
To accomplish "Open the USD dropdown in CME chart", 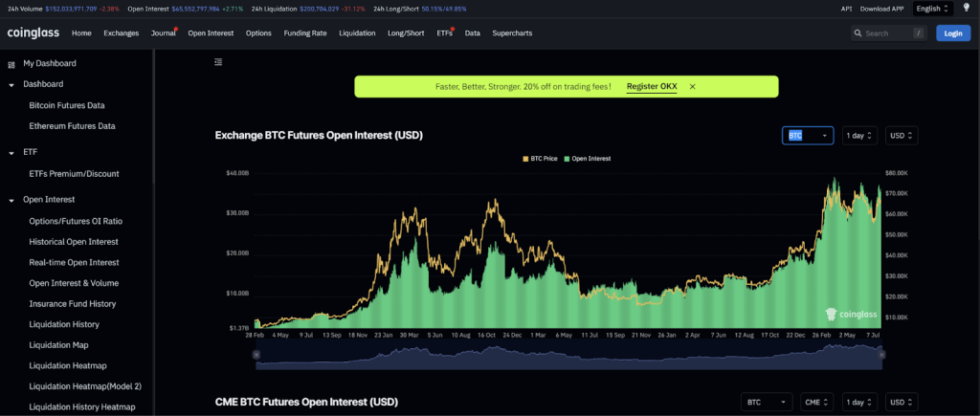I will click(902, 402).
